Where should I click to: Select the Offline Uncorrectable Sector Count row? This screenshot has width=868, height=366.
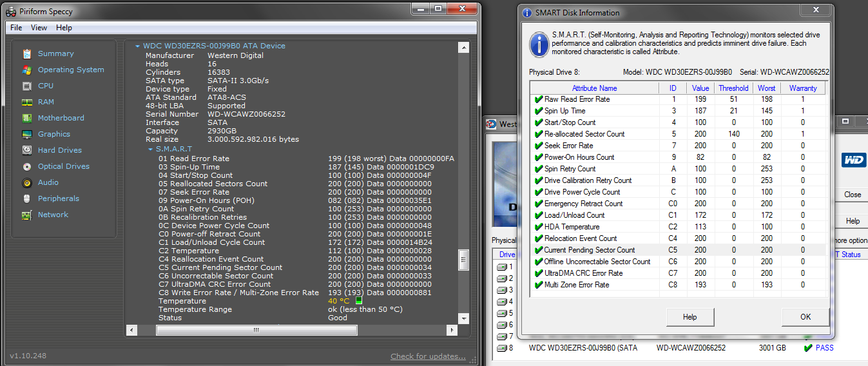point(678,262)
